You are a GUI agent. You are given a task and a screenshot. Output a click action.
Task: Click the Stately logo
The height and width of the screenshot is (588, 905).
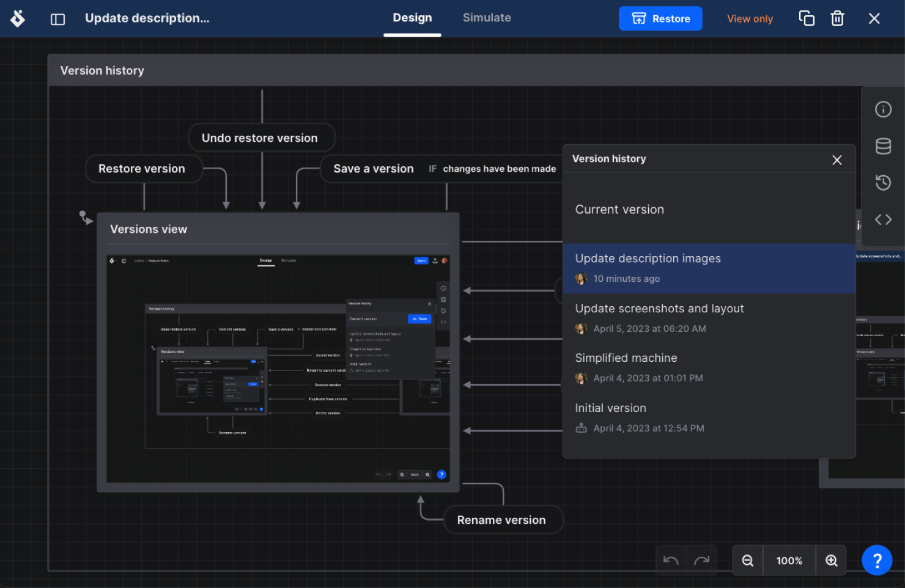(x=18, y=18)
